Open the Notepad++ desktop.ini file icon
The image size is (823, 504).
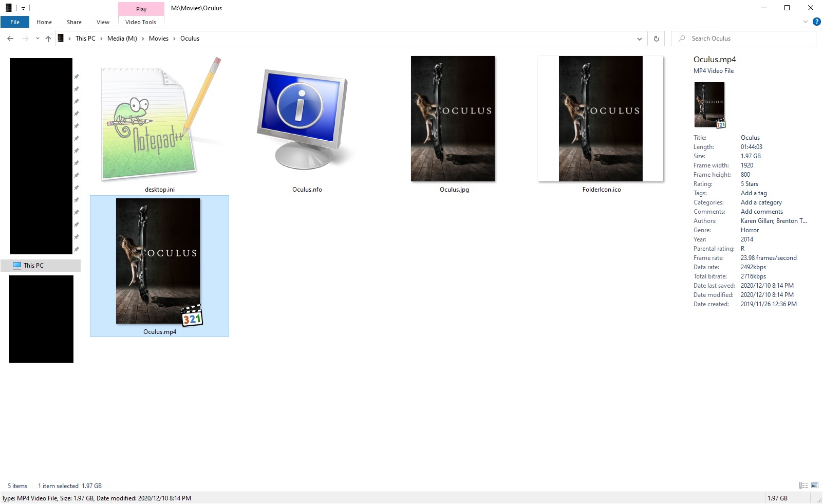pyautogui.click(x=158, y=122)
